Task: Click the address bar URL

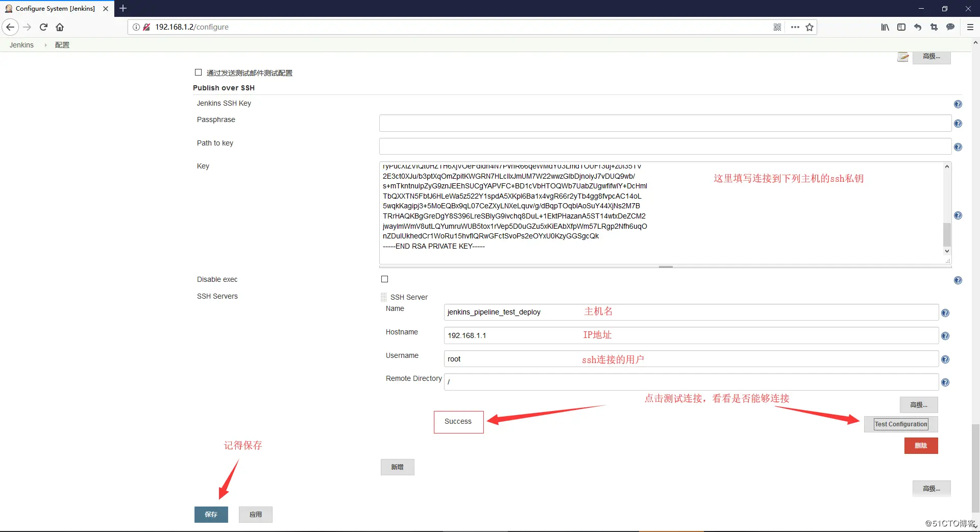Action: [x=192, y=27]
